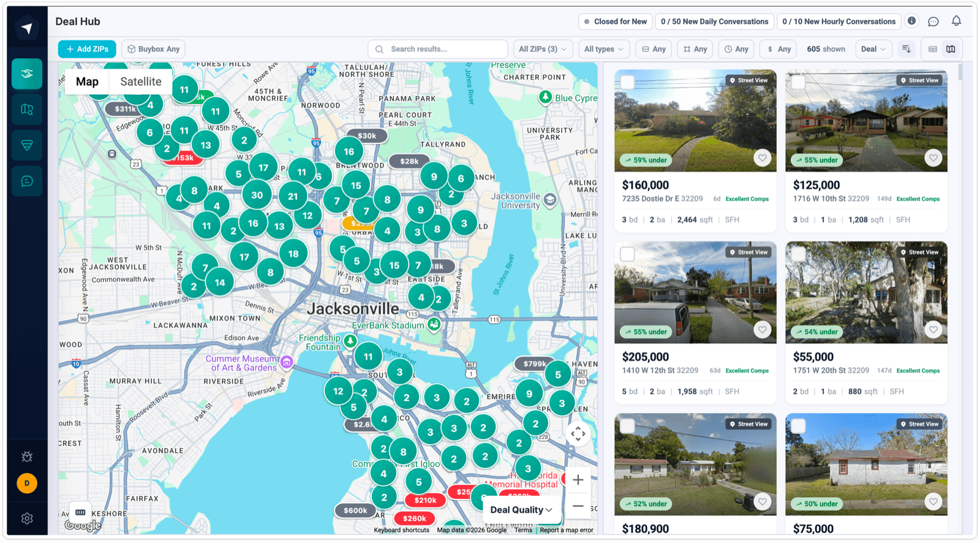Open the beds Any filter
The height and width of the screenshot is (543, 980).
(x=654, y=49)
